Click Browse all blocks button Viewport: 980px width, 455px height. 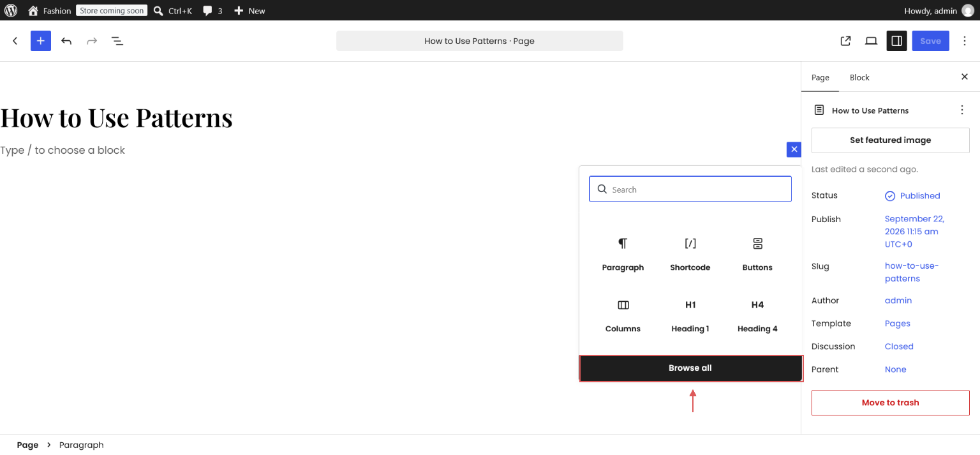tap(690, 368)
